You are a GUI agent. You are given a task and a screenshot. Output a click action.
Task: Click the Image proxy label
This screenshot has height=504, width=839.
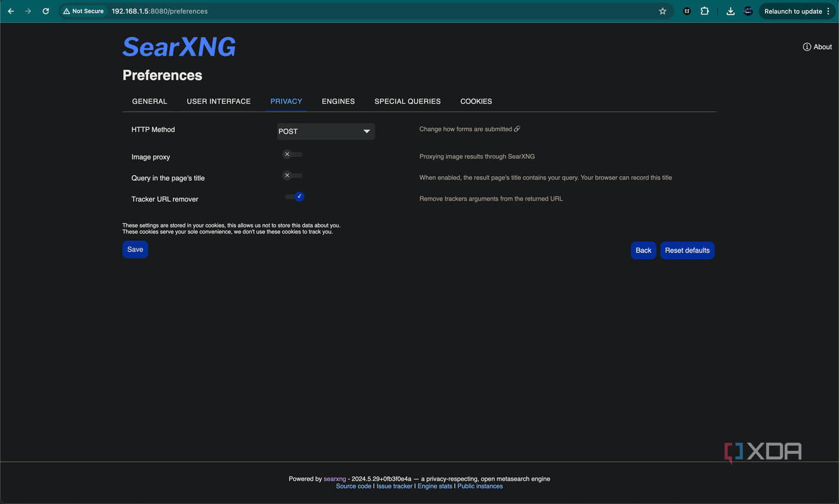point(151,157)
